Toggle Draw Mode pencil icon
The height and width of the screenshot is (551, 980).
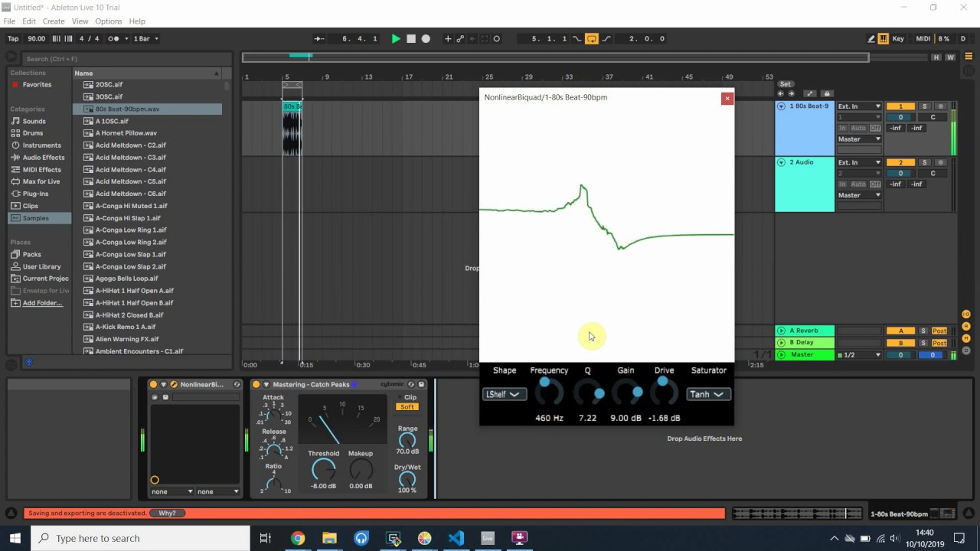coord(871,38)
